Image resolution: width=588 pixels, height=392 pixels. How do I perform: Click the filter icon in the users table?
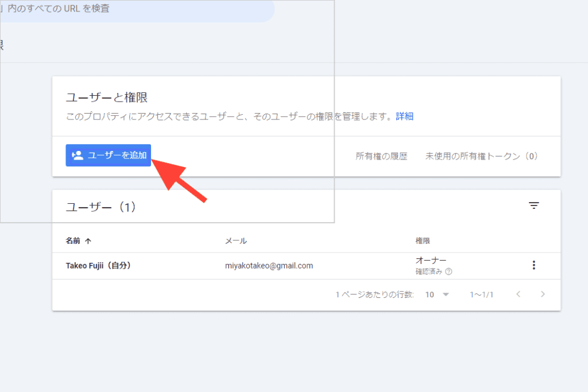click(533, 205)
